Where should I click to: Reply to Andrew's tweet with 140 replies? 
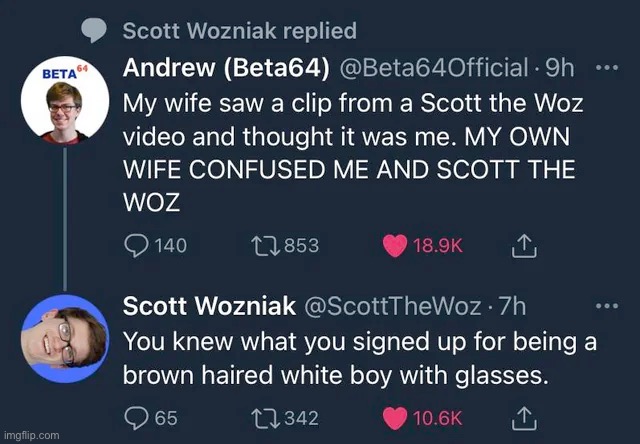pos(135,245)
